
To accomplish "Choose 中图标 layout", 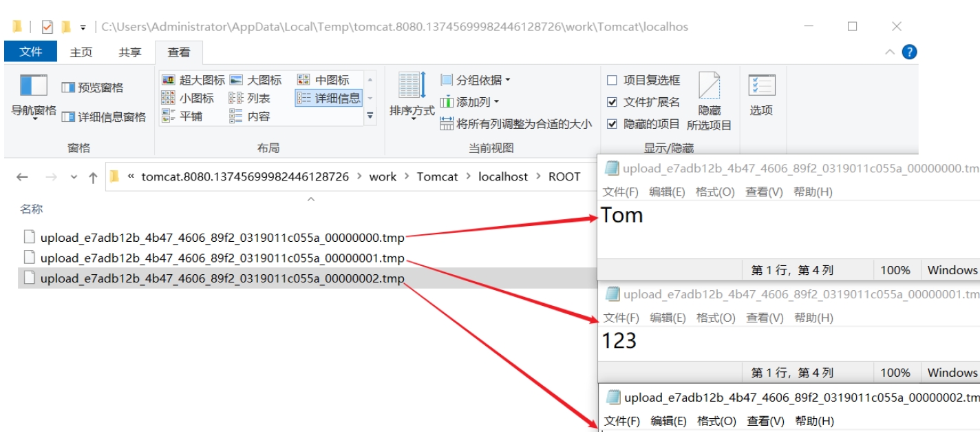I will [x=323, y=80].
